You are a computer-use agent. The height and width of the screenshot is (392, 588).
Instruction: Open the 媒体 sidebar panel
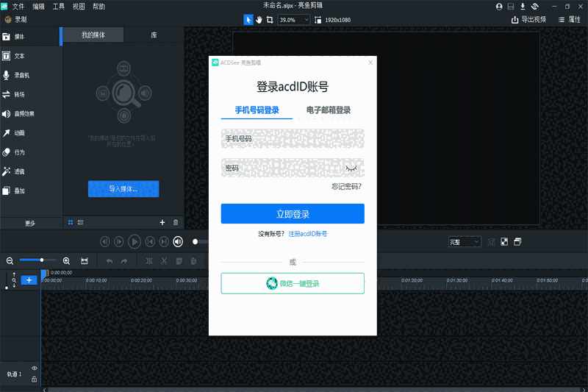click(x=31, y=36)
